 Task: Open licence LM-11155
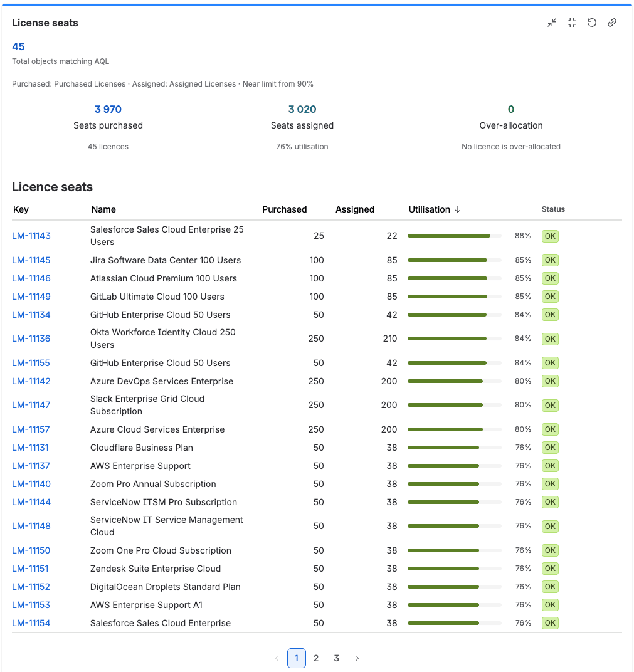pos(31,363)
